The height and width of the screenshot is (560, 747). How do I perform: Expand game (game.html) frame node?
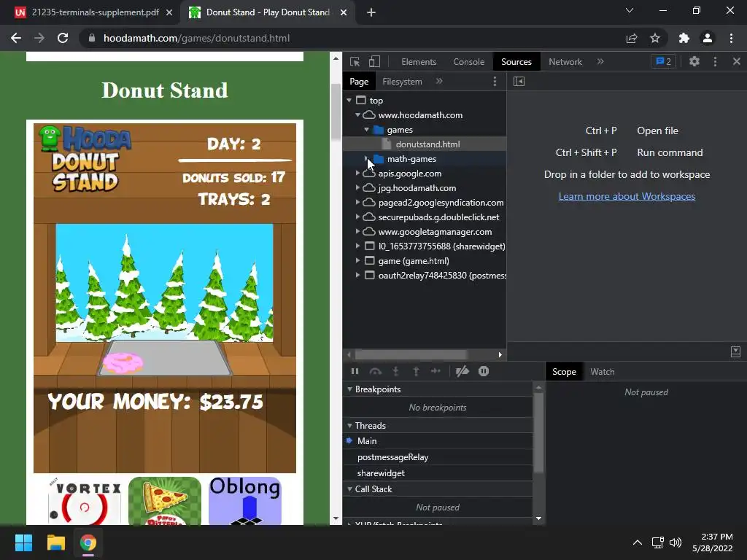pyautogui.click(x=357, y=261)
